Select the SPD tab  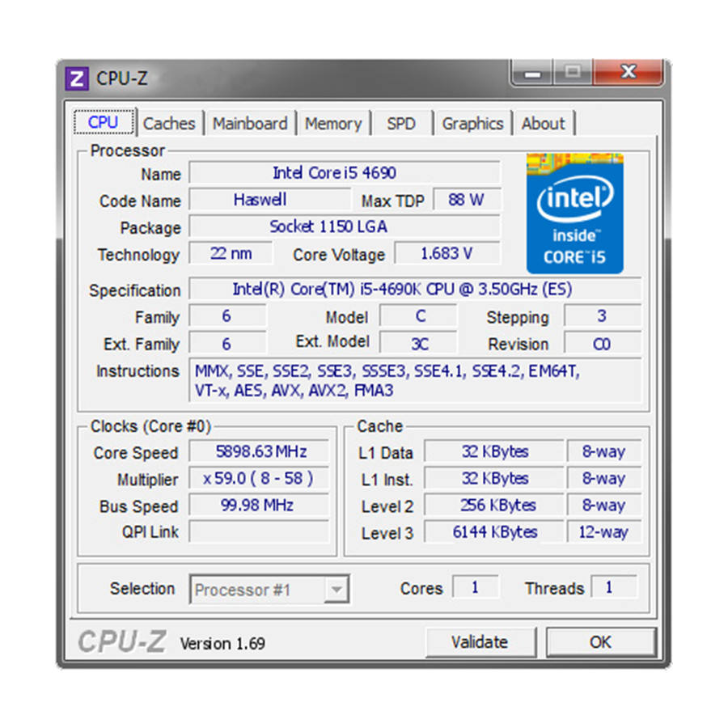click(x=401, y=124)
